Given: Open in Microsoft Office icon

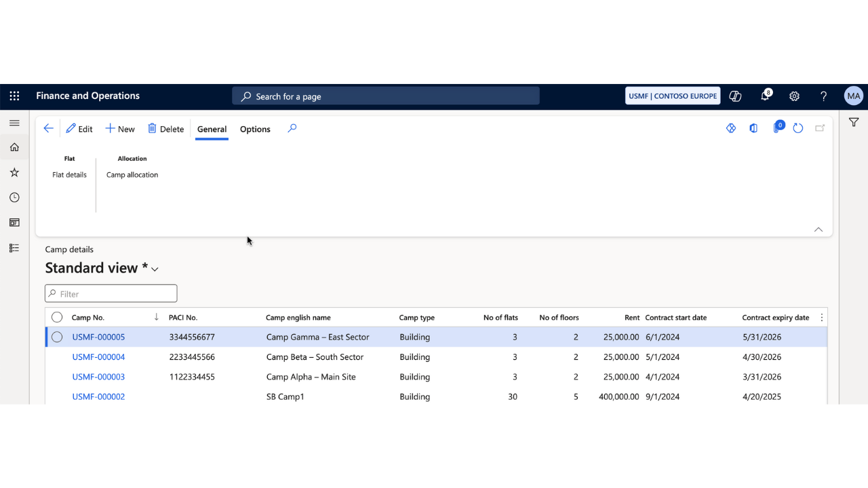Looking at the screenshot, I should 753,128.
